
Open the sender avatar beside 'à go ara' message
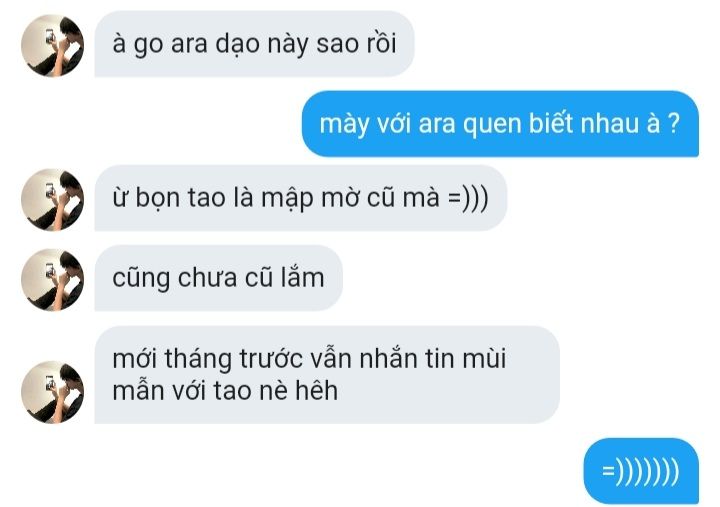coord(52,45)
